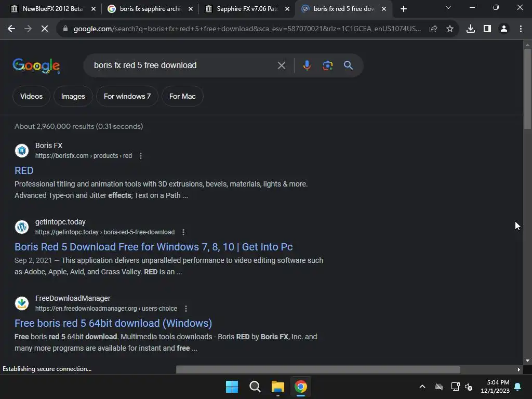
Task: Click the Boris FX site favicon
Action: click(22, 150)
